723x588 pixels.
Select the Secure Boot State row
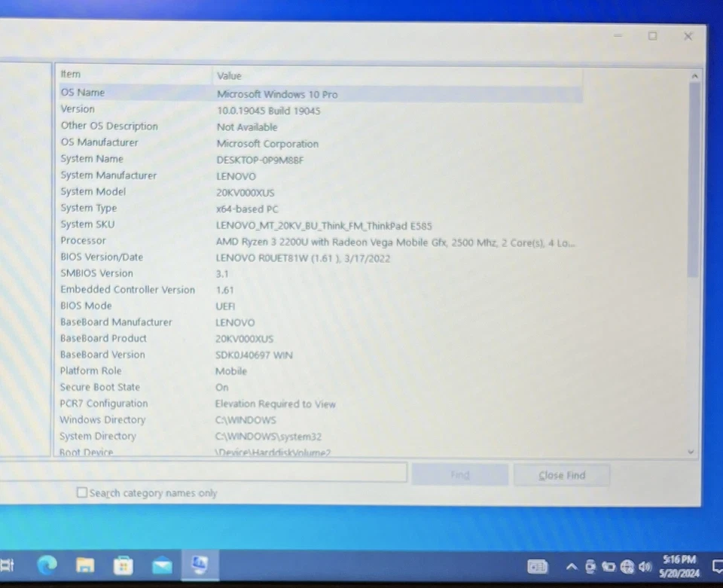(x=321, y=387)
